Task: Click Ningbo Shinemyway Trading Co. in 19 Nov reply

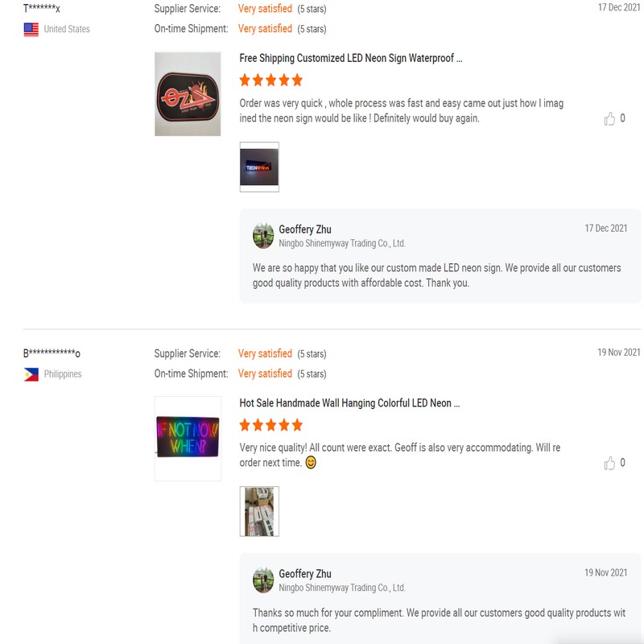Action: coord(342,588)
